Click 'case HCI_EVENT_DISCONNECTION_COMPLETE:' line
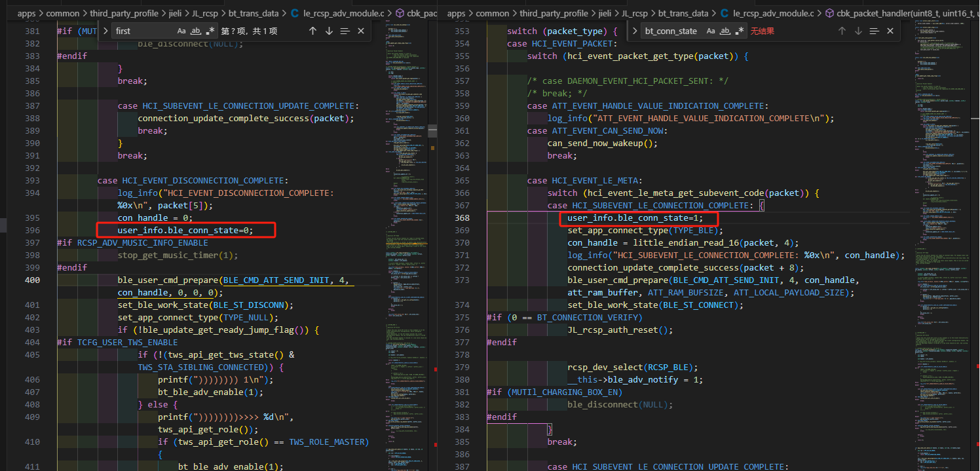 (x=193, y=180)
